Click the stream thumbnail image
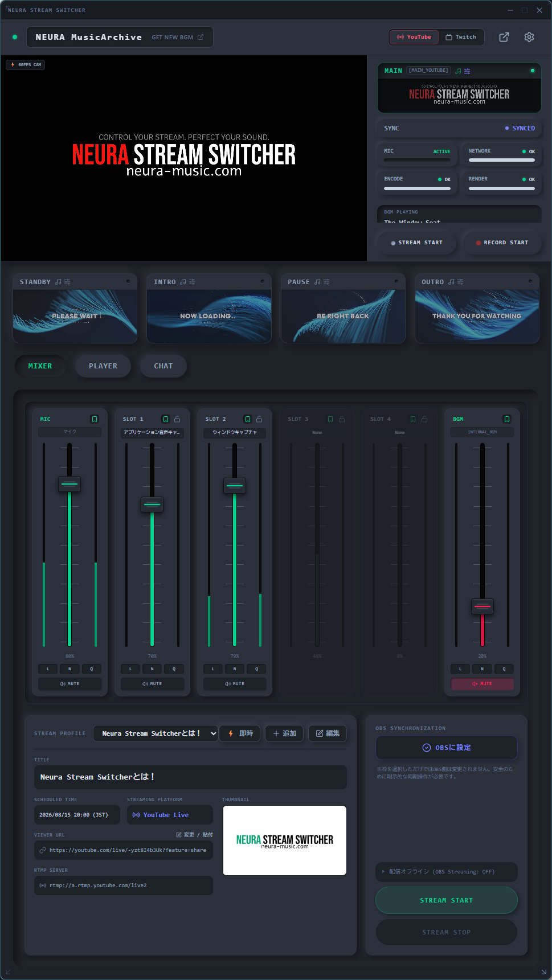This screenshot has width=552, height=980. [x=285, y=840]
